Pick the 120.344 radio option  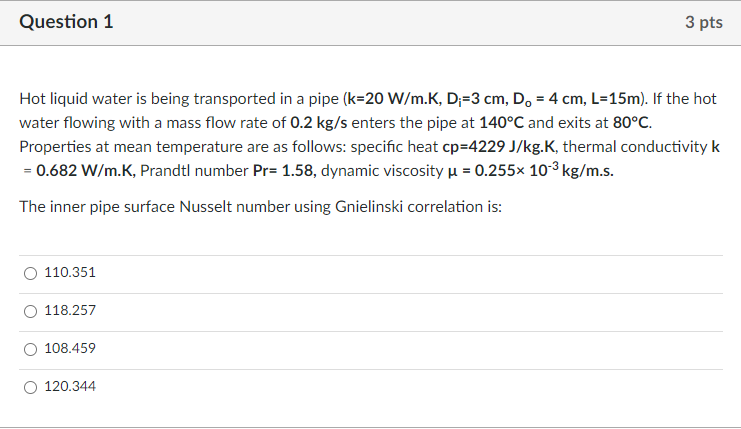pos(30,387)
